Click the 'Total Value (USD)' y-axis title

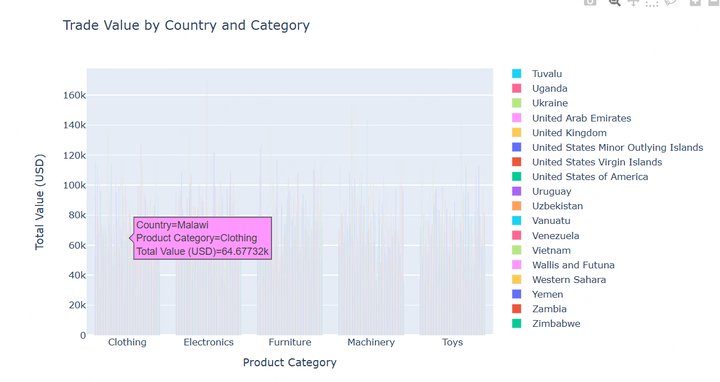39,202
